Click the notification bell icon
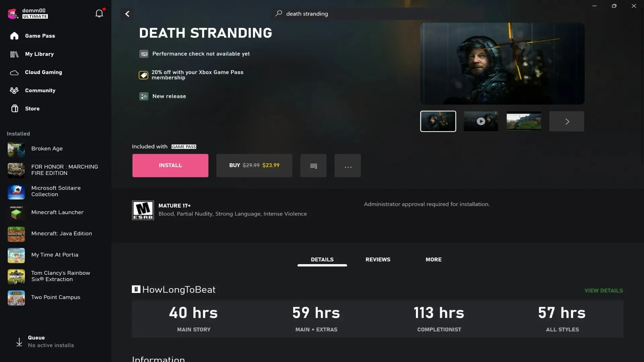Viewport: 644px width, 362px height. 99,13
